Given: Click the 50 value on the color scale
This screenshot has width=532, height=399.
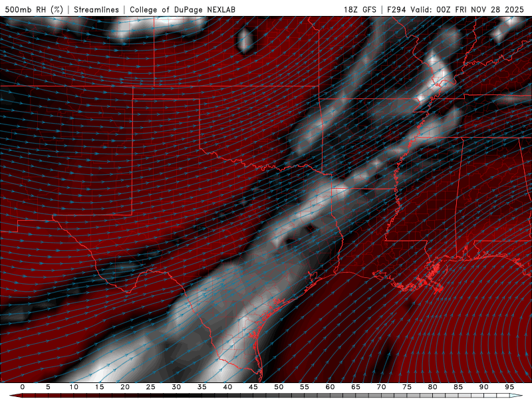Looking at the screenshot, I should pyautogui.click(x=279, y=387).
